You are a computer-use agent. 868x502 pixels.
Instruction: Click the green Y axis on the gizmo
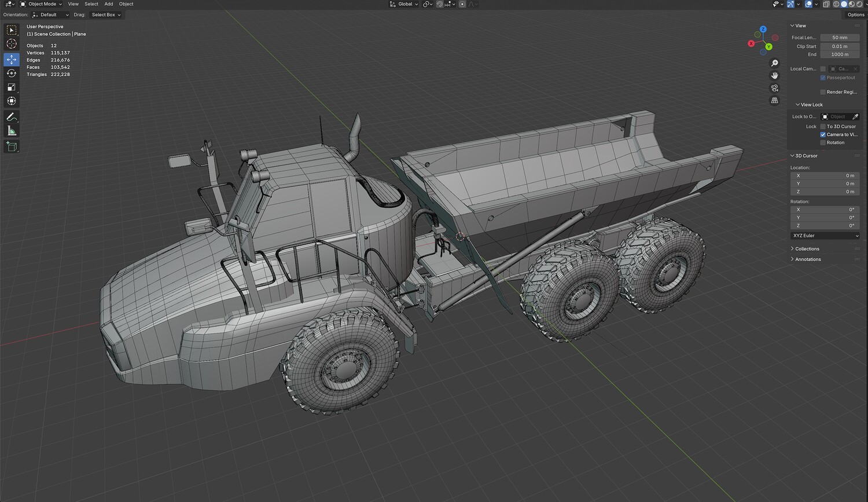[x=769, y=47]
